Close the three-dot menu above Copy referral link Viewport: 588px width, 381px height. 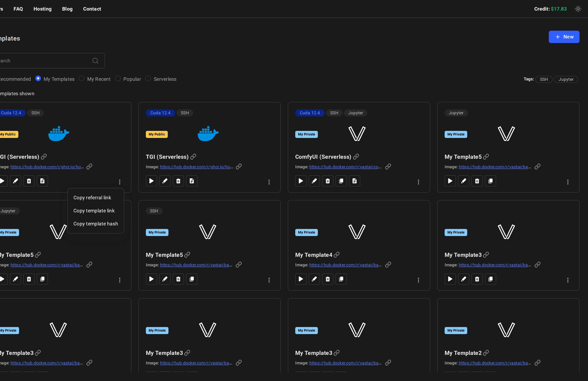tap(120, 182)
